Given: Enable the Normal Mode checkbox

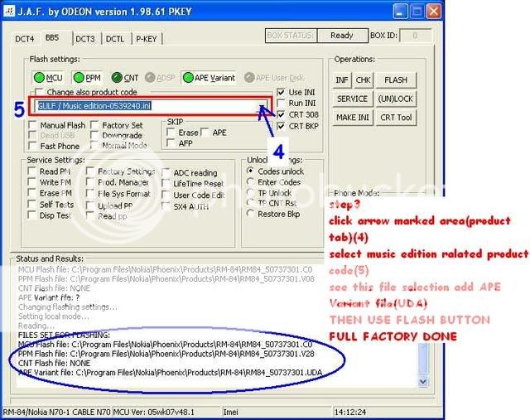Looking at the screenshot, I should [95, 146].
